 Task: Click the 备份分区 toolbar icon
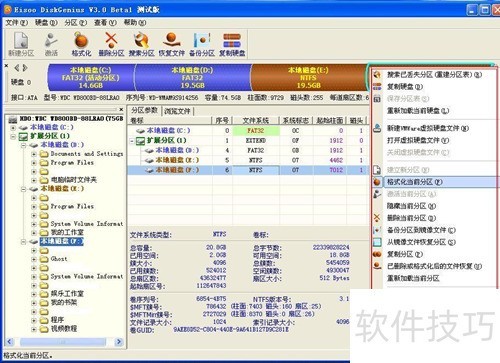click(202, 44)
